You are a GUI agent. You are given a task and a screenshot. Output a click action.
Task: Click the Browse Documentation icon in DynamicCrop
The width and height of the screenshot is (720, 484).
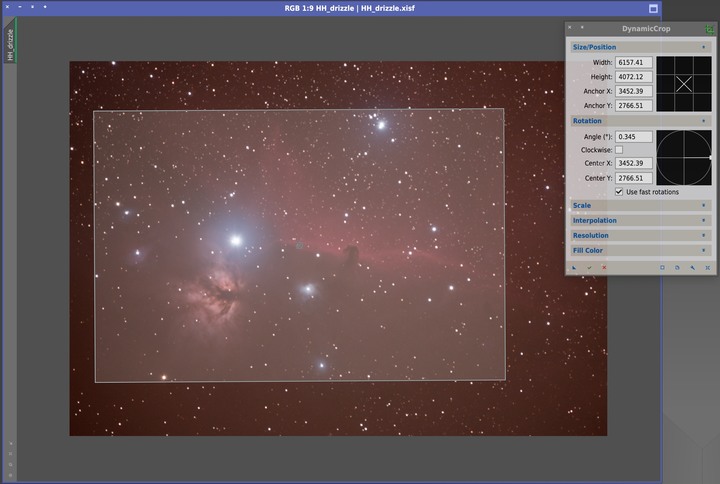tap(677, 268)
